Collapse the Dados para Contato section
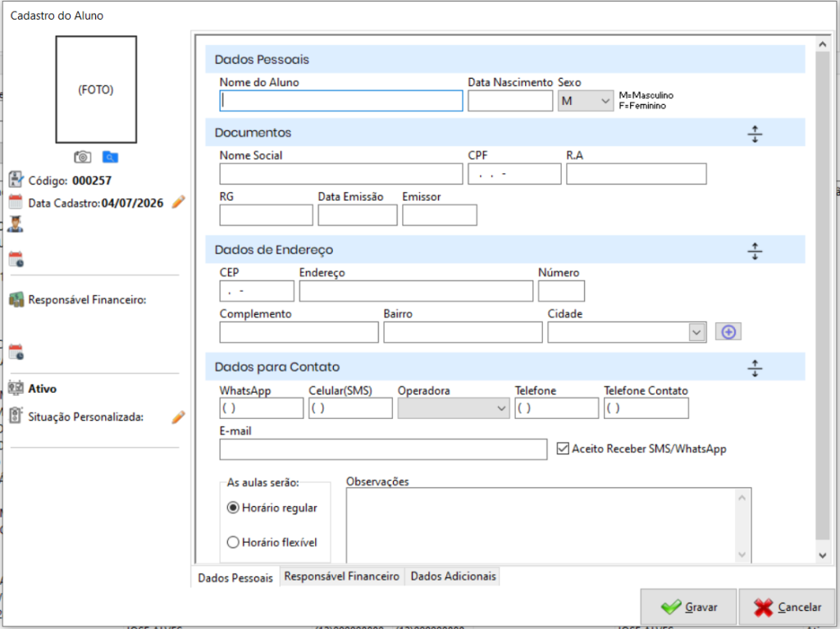840x629 pixels. point(755,368)
